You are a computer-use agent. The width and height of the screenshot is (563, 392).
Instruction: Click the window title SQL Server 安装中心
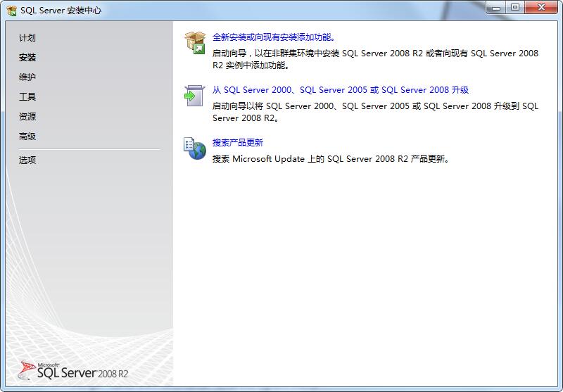pos(61,11)
